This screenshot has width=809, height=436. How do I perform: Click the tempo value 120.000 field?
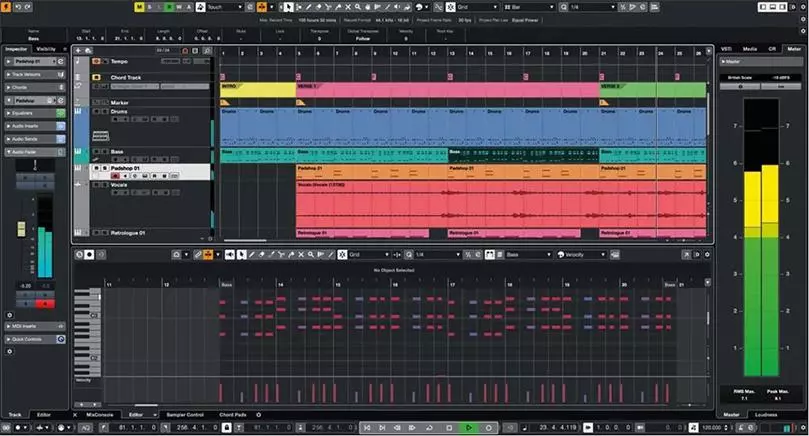click(713, 428)
